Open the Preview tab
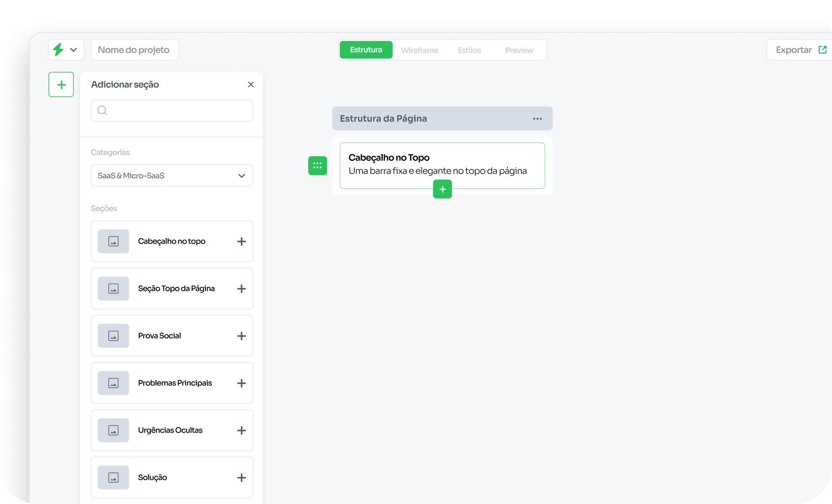Viewport: 832px width, 504px height. [519, 50]
